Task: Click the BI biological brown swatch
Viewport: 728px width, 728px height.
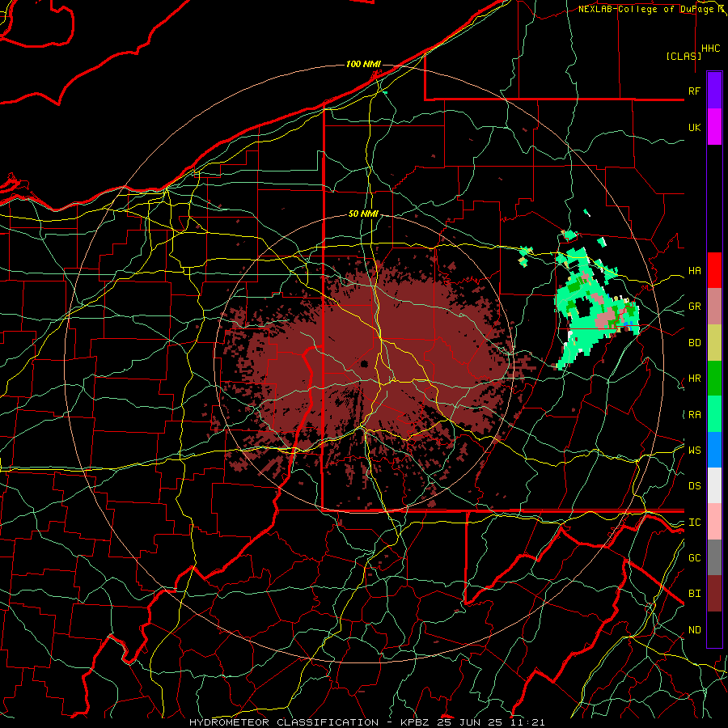Action: (x=714, y=594)
